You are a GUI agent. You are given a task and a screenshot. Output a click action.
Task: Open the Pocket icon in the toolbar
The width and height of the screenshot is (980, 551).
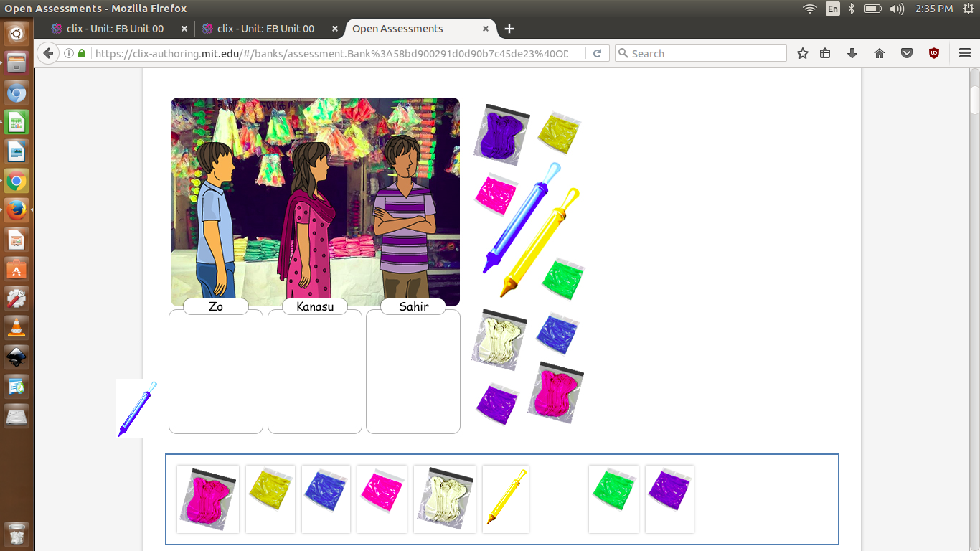(907, 53)
